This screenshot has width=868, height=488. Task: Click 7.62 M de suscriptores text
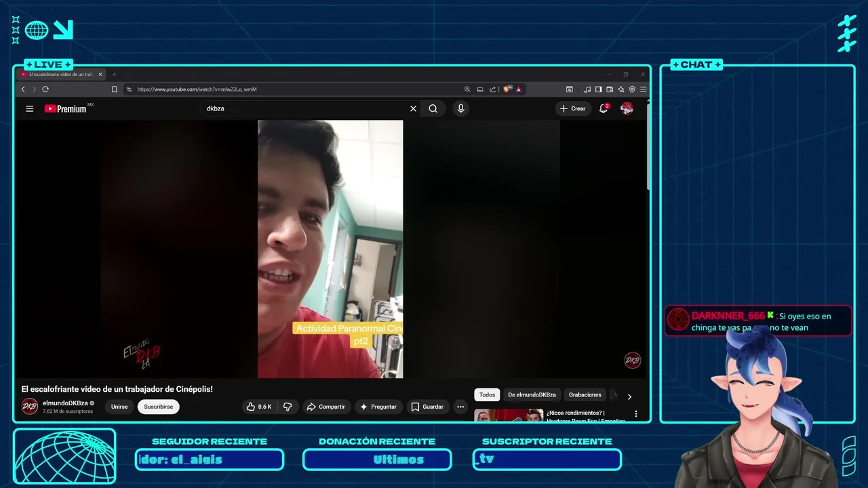[68, 411]
